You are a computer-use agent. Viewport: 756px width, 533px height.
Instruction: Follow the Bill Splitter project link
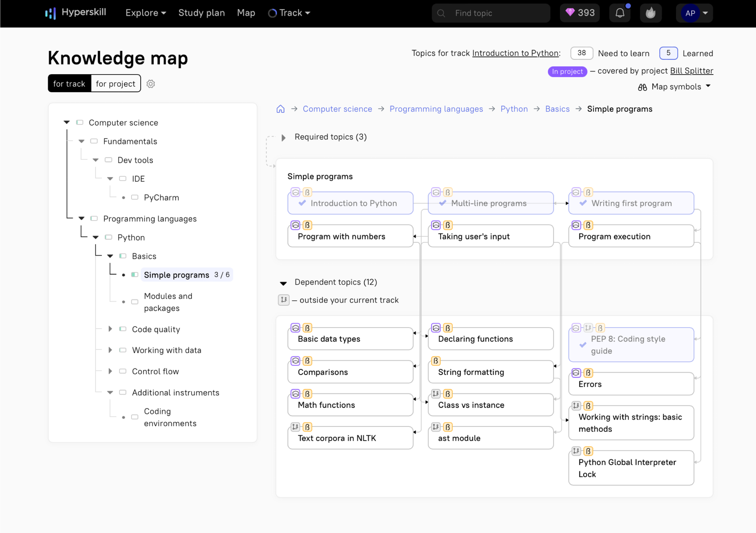pyautogui.click(x=692, y=70)
